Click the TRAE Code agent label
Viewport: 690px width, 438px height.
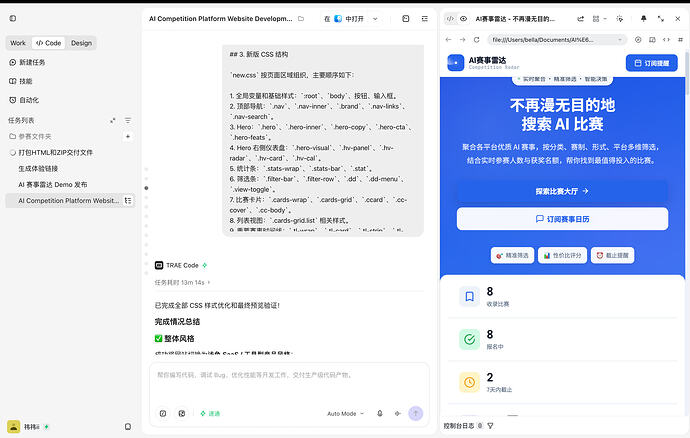point(181,265)
